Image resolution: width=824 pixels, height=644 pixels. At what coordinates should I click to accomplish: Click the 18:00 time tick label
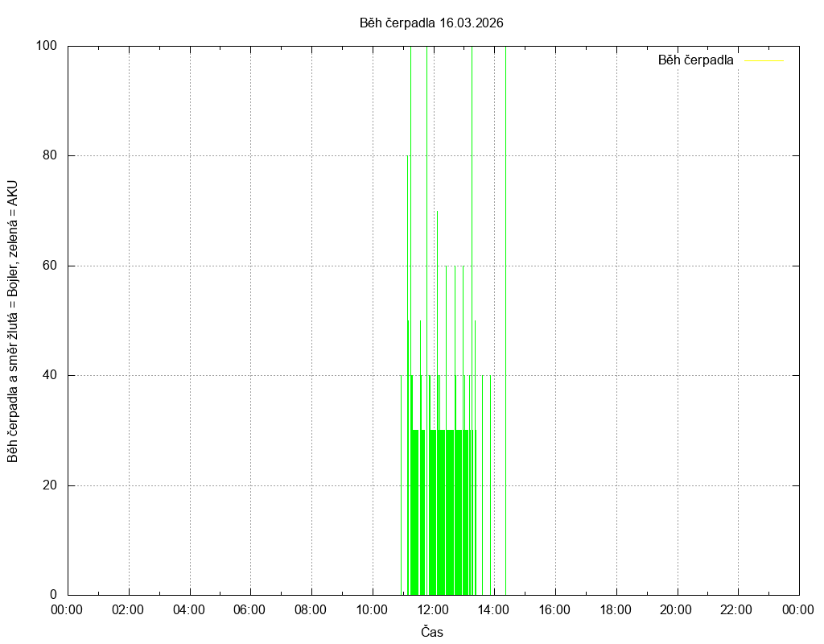click(616, 609)
